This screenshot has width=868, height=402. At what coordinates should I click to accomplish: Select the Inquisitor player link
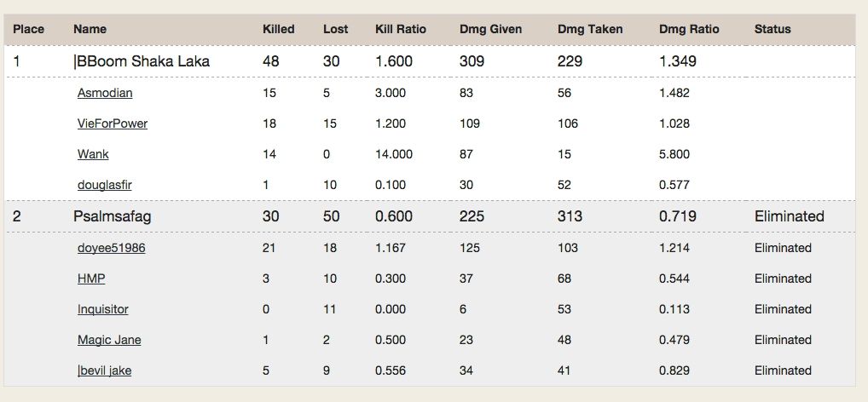(x=103, y=309)
